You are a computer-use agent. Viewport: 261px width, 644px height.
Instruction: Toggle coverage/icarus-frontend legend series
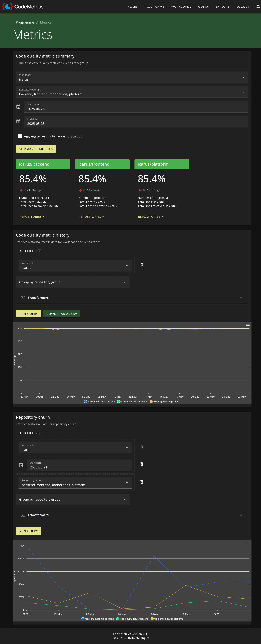point(132,402)
